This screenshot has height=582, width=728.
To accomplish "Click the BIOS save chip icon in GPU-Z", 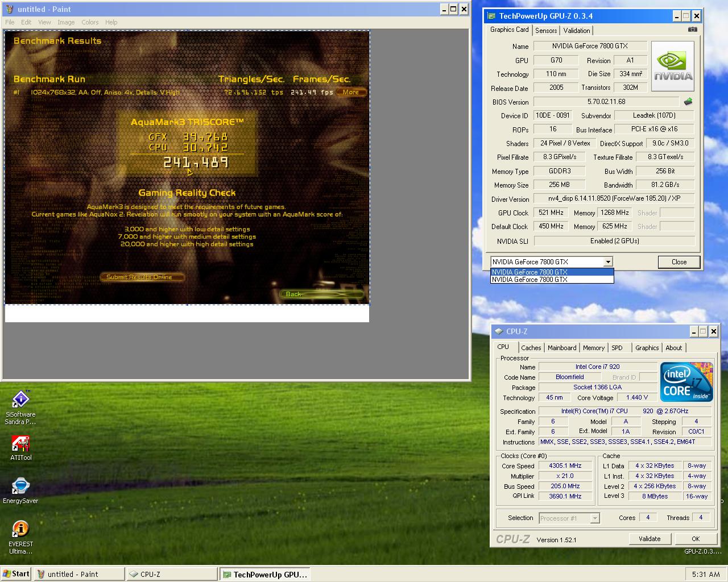I will tap(688, 102).
